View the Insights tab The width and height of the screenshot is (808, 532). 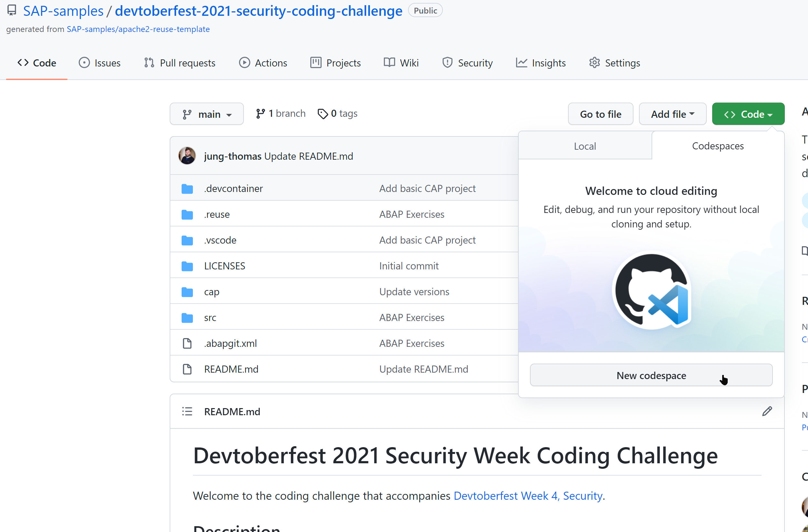click(541, 63)
